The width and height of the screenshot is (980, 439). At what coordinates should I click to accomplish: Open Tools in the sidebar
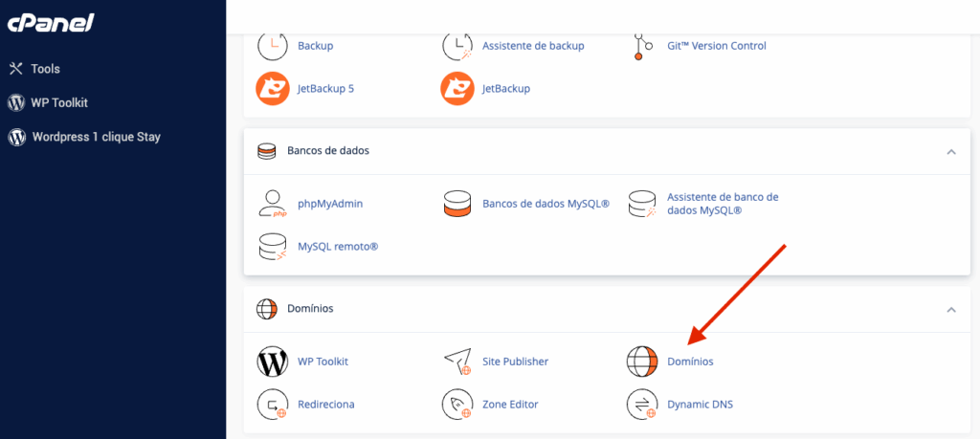pyautogui.click(x=45, y=69)
